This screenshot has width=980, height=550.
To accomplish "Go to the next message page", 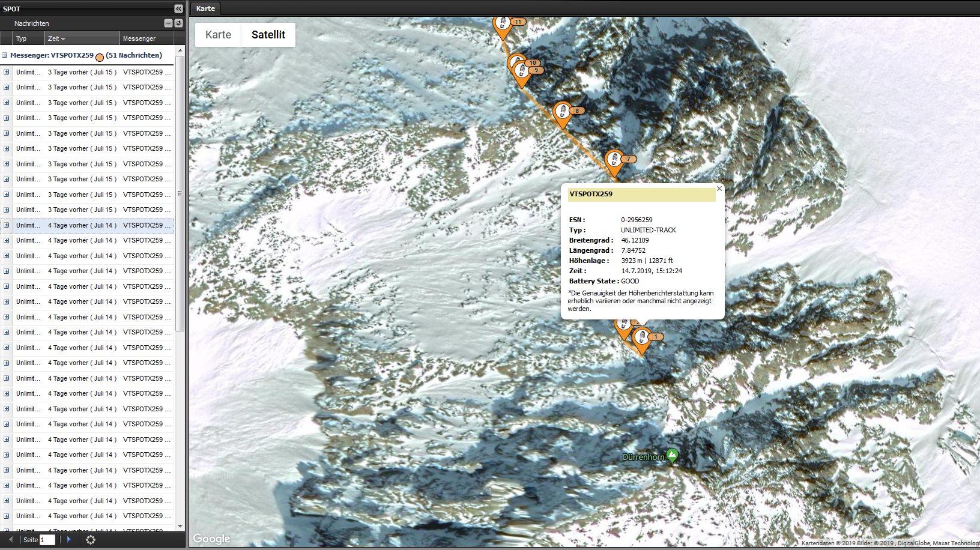I will (68, 540).
